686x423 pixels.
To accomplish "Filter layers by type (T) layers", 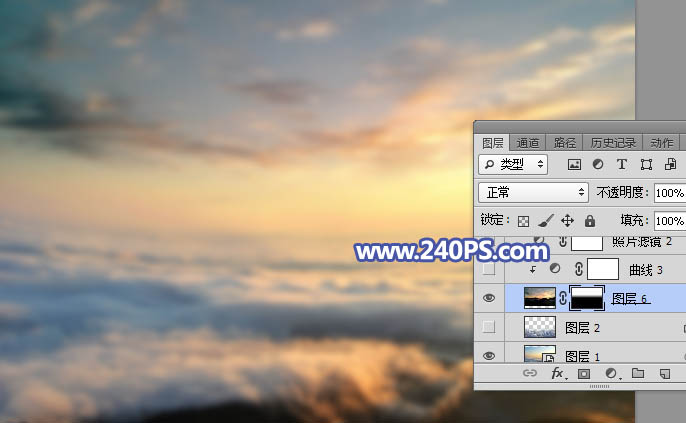I will pos(621,164).
